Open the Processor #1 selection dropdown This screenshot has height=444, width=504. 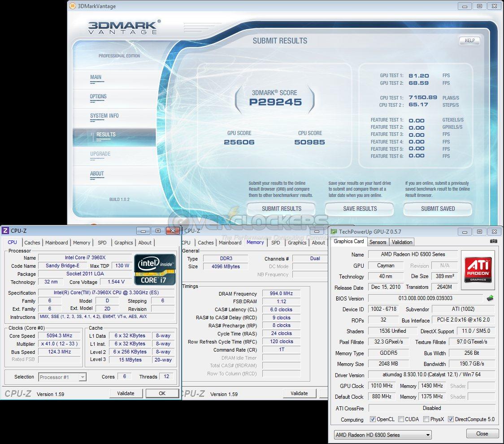coord(62,377)
